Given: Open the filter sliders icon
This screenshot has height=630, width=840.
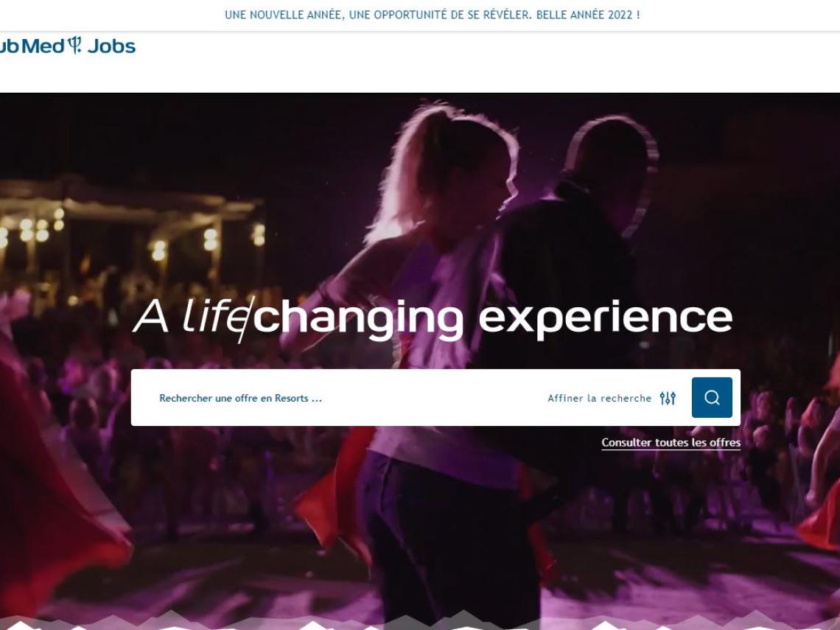Looking at the screenshot, I should 668,398.
